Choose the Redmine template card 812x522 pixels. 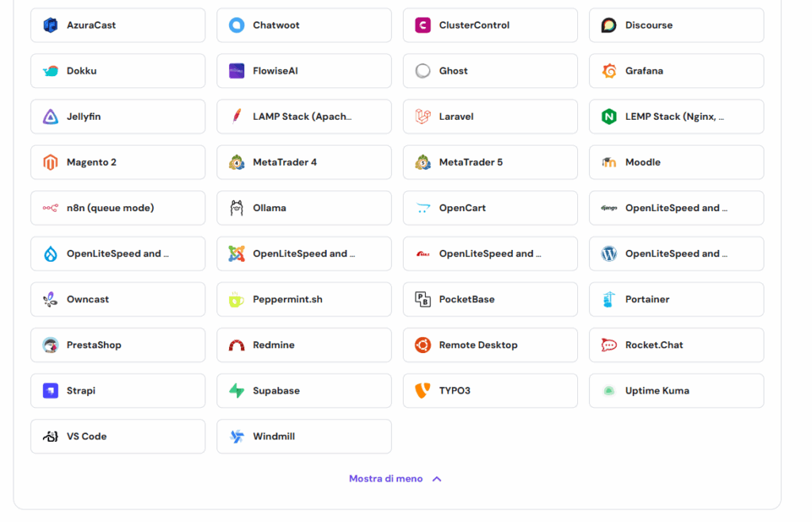pyautogui.click(x=304, y=345)
